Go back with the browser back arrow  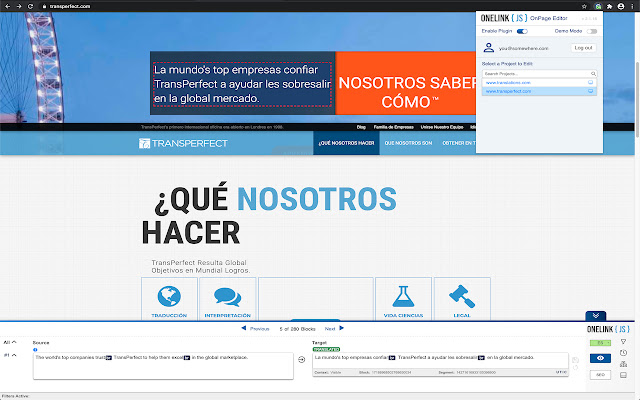pos(7,6)
